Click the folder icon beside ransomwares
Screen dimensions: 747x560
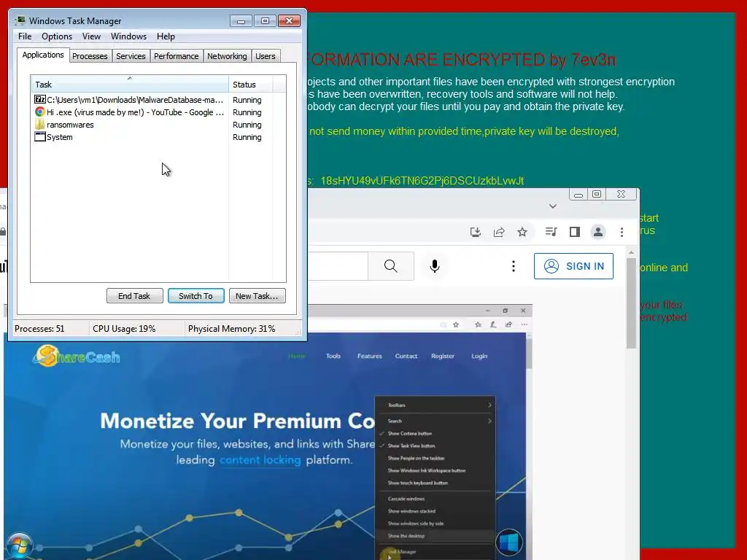pos(40,124)
